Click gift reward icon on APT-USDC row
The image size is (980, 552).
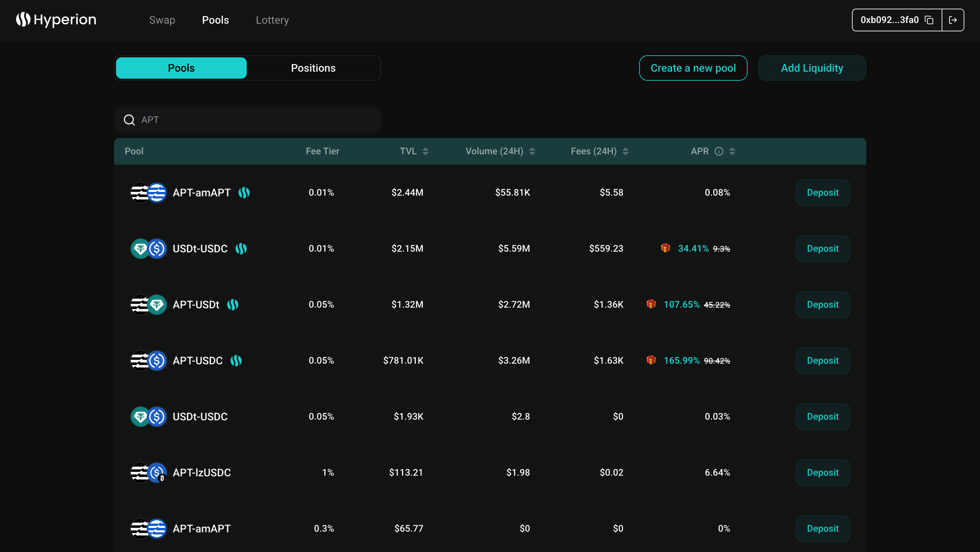click(651, 360)
